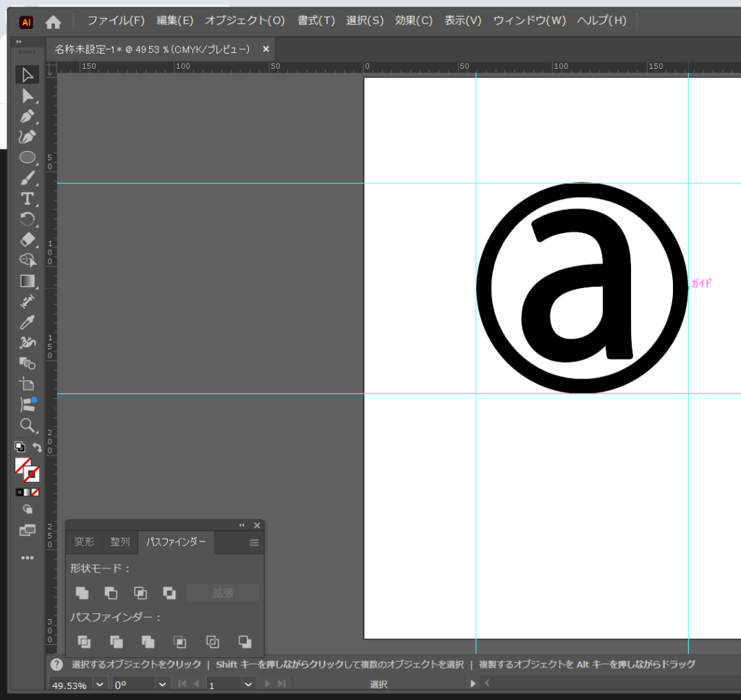Screen dimensions: 741x700
Task: Pick the Eraser tool
Action: 27,239
